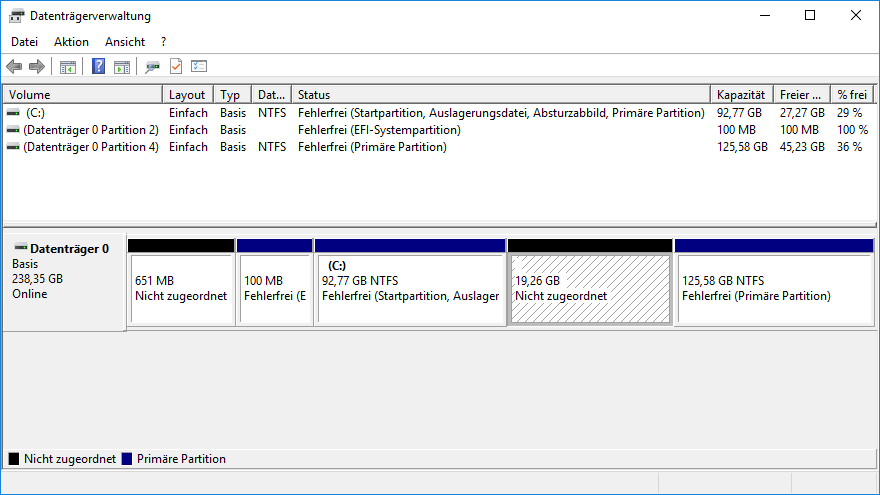This screenshot has width=880, height=495.
Task: Select the Datenträger 0 Partition 2 row
Action: (439, 130)
